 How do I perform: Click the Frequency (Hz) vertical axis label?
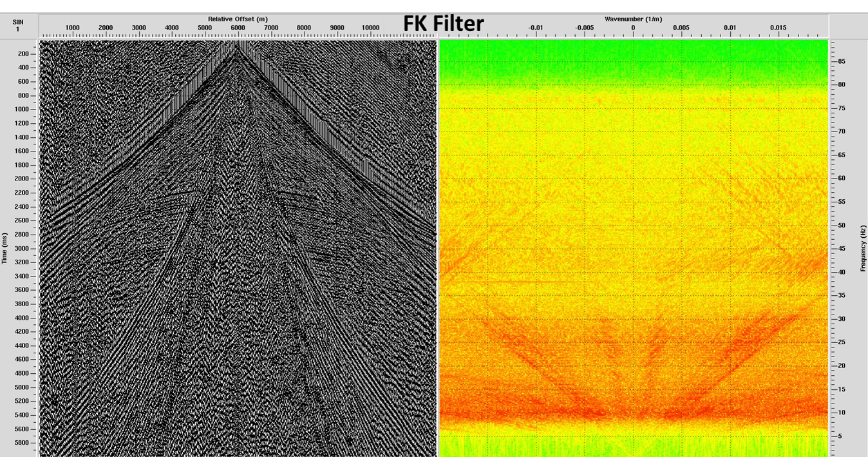pos(863,248)
